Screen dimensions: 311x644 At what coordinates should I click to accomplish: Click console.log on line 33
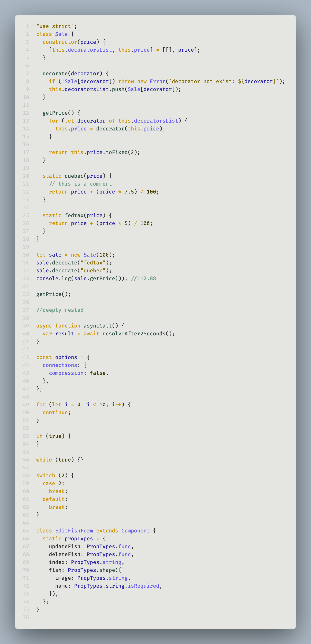coord(53,278)
